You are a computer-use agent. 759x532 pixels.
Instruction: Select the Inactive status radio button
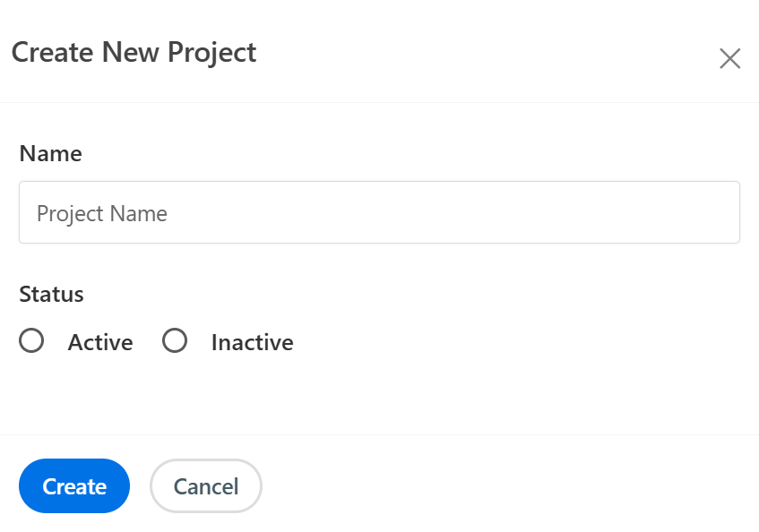point(175,341)
